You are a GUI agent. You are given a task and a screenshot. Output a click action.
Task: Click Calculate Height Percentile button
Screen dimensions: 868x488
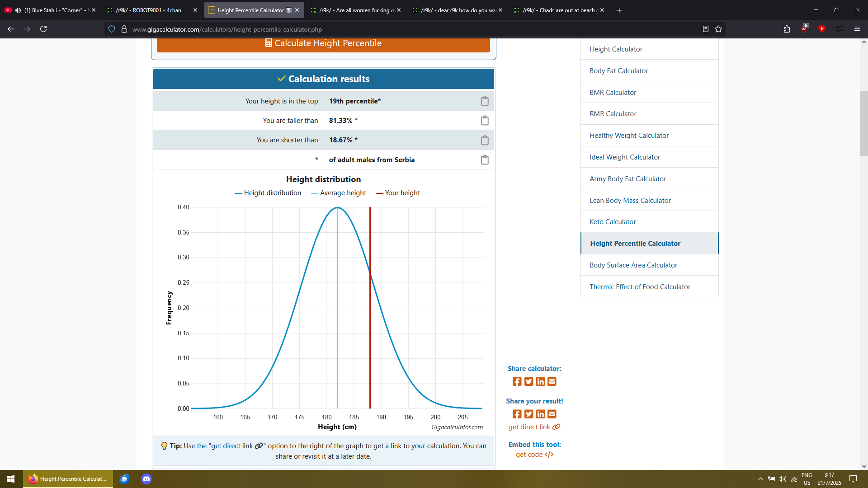click(323, 43)
